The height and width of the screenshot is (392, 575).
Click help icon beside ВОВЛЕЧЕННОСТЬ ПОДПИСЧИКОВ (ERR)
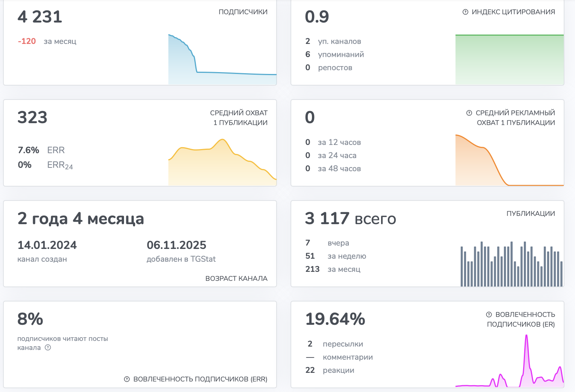pyautogui.click(x=127, y=379)
